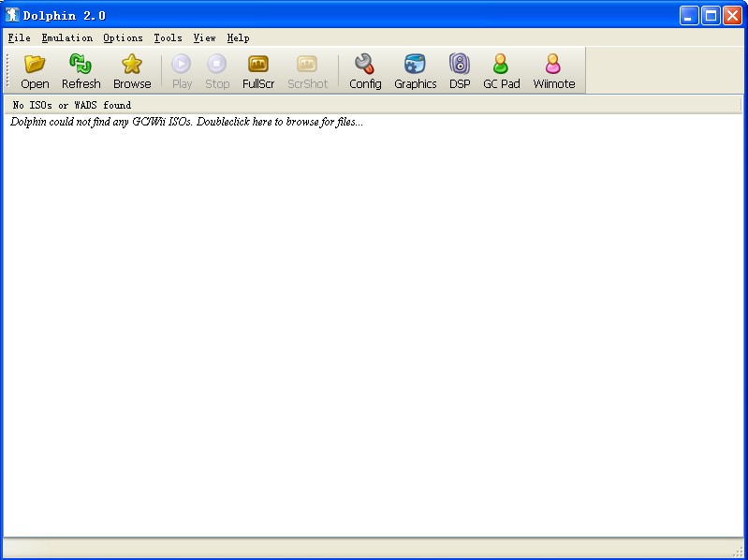Open the View menu

[x=204, y=37]
